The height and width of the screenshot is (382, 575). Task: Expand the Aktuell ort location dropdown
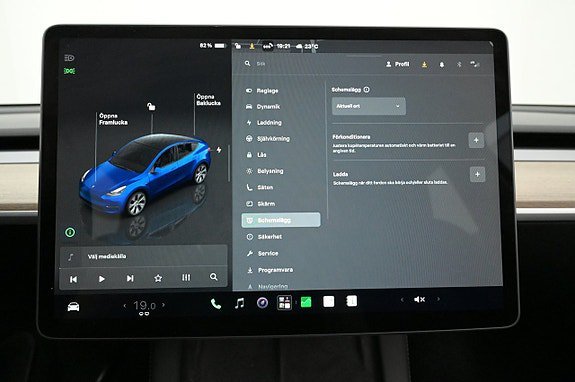tap(369, 106)
